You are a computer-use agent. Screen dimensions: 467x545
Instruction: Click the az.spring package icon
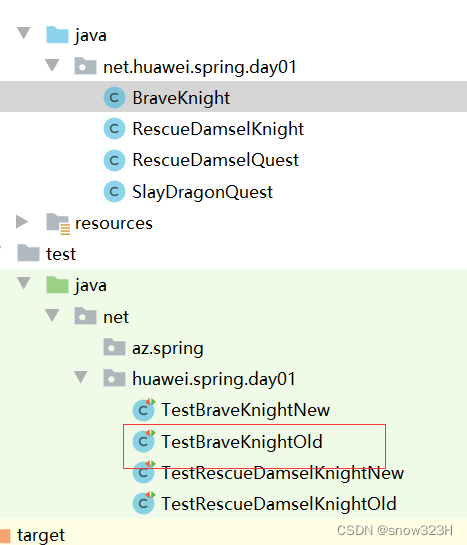pos(114,347)
